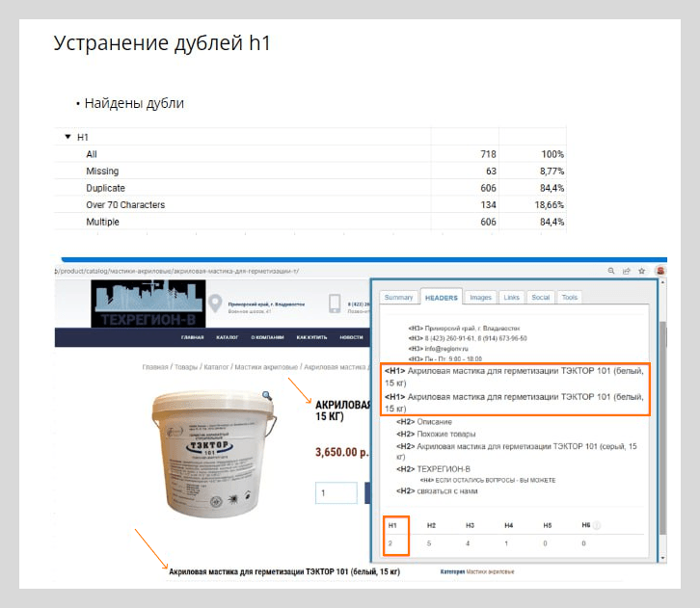Open the КАК КУПИТЬ menu item
This screenshot has height=608, width=700.
click(x=311, y=337)
